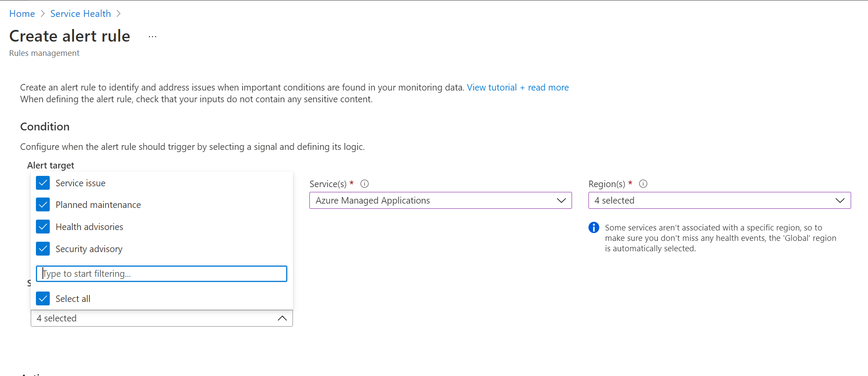Collapse the event types 4 selected dropdown
The height and width of the screenshot is (376, 868).
pyautogui.click(x=162, y=318)
